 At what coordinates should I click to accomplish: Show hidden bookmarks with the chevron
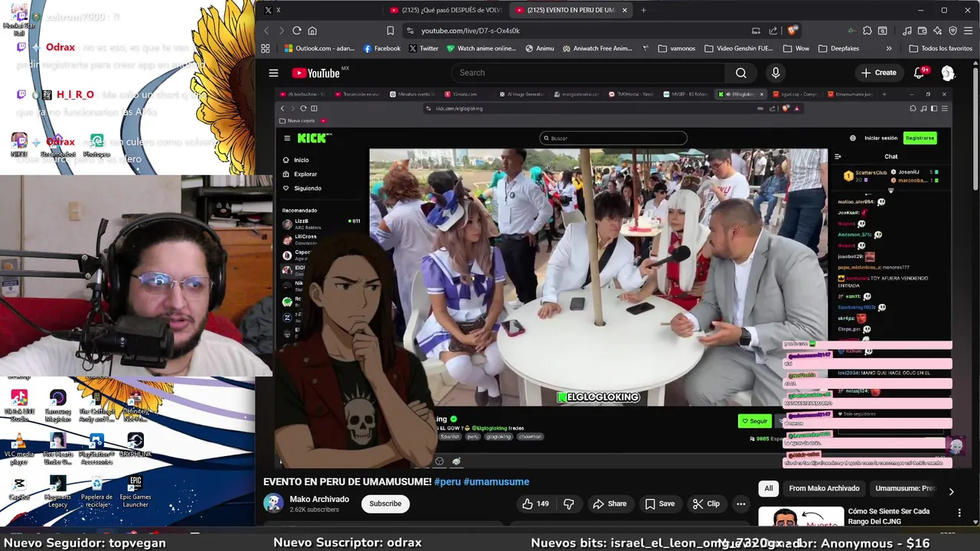(x=889, y=48)
